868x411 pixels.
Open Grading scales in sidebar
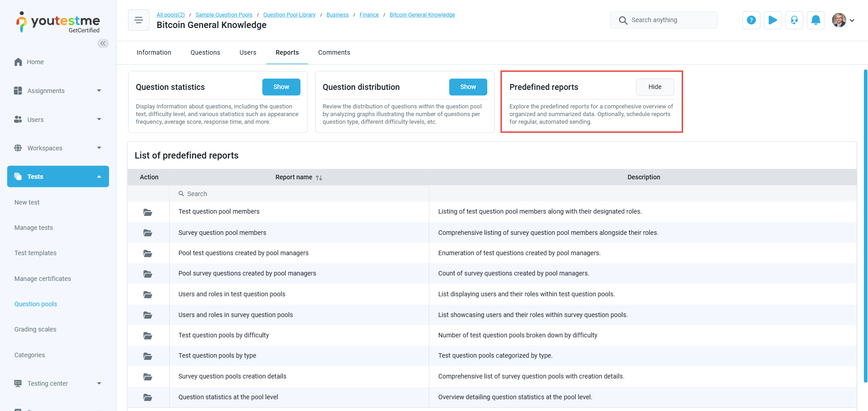pos(35,329)
